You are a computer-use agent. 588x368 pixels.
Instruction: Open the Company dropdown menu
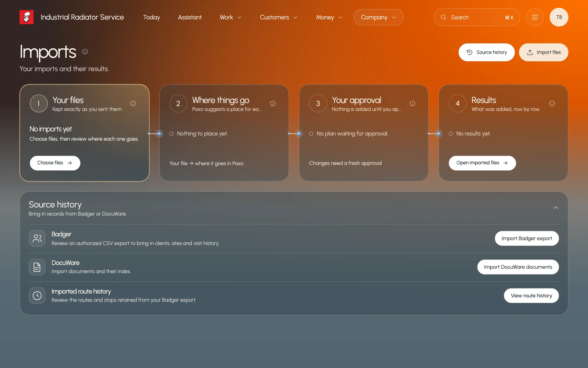(x=378, y=17)
